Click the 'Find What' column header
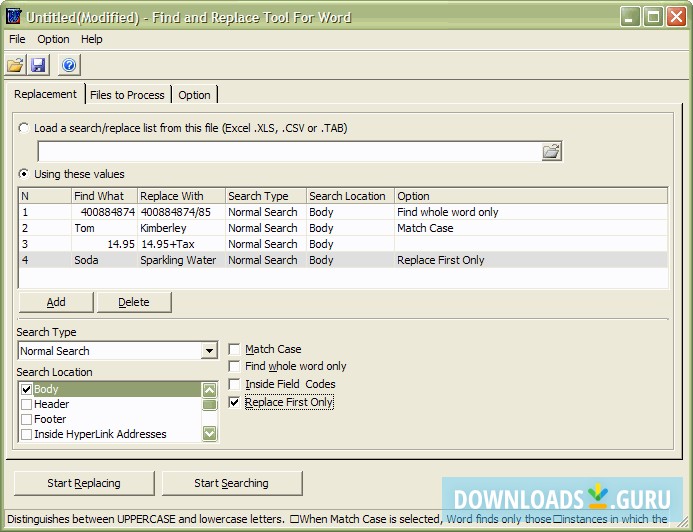Screen dimensions: 693x532 (104, 196)
